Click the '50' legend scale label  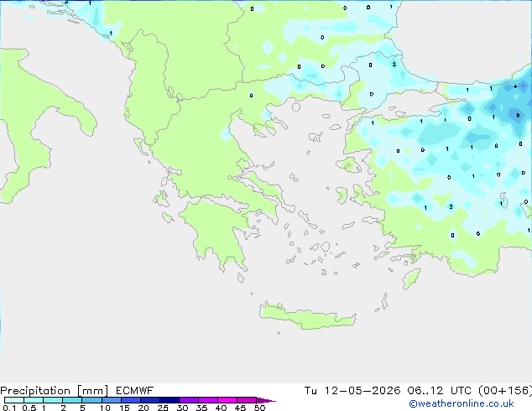click(259, 408)
